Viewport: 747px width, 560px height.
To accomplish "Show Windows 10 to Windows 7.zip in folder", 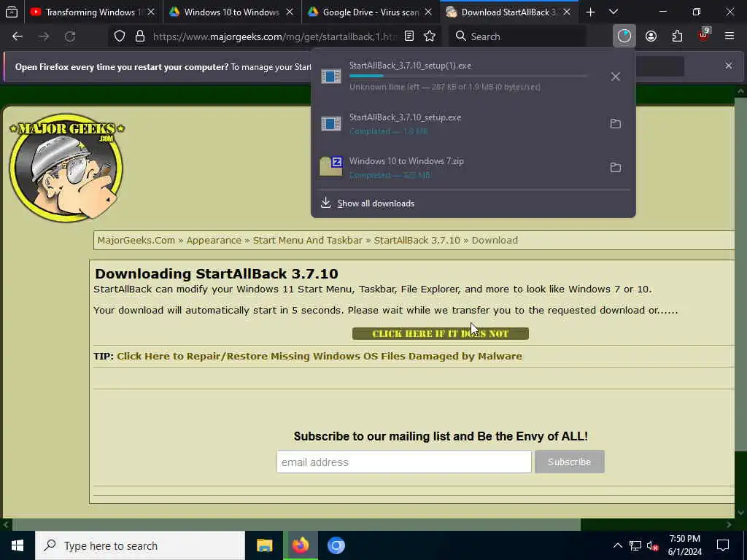I will [616, 168].
